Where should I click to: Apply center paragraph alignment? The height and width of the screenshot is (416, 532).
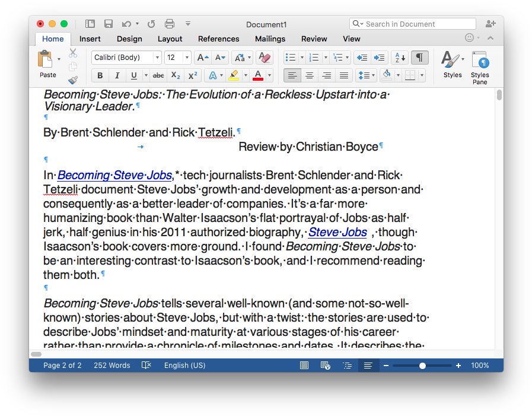[x=309, y=75]
